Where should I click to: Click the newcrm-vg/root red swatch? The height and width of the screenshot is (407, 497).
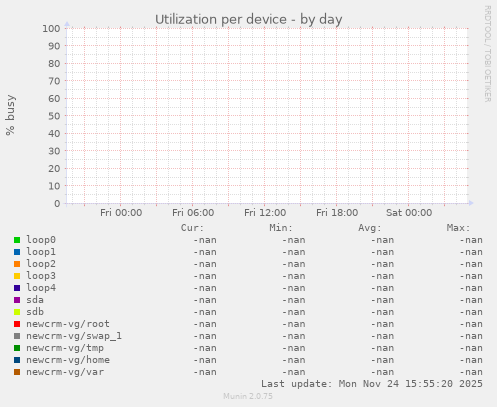click(x=17, y=324)
